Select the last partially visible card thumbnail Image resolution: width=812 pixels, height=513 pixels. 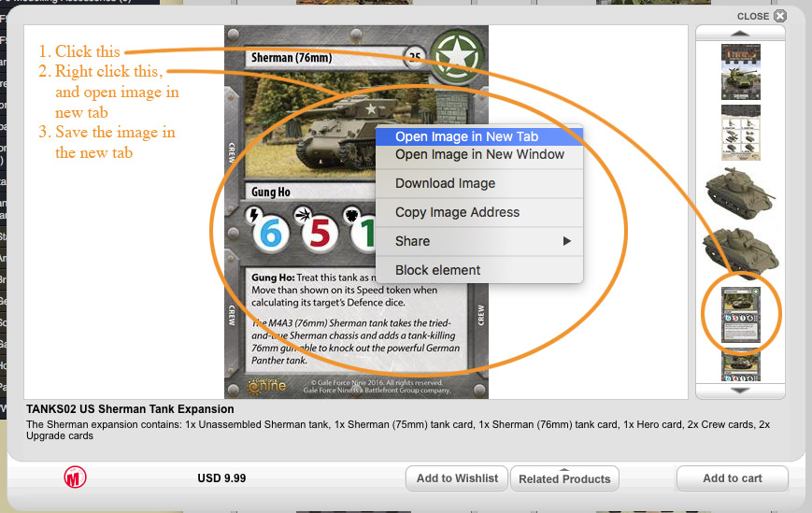741,365
